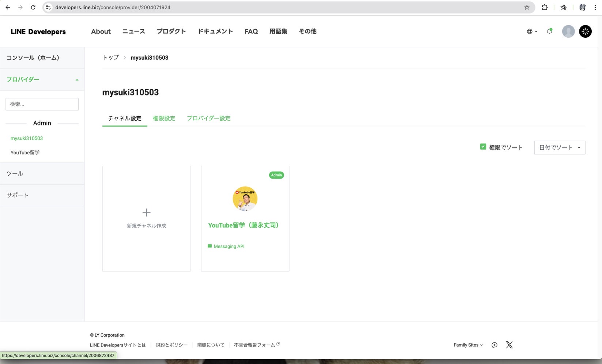Click the plus icon to create a channel
This screenshot has width=602, height=364.
[146, 213]
